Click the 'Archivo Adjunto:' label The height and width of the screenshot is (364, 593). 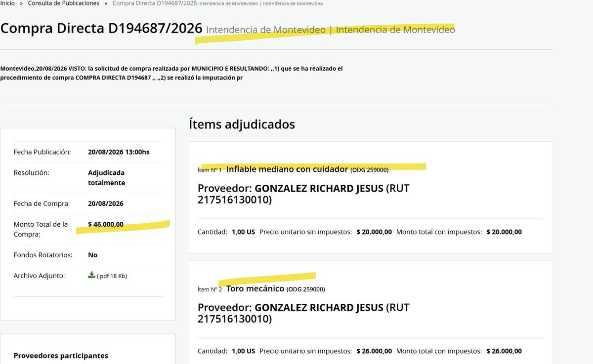pyautogui.click(x=39, y=276)
